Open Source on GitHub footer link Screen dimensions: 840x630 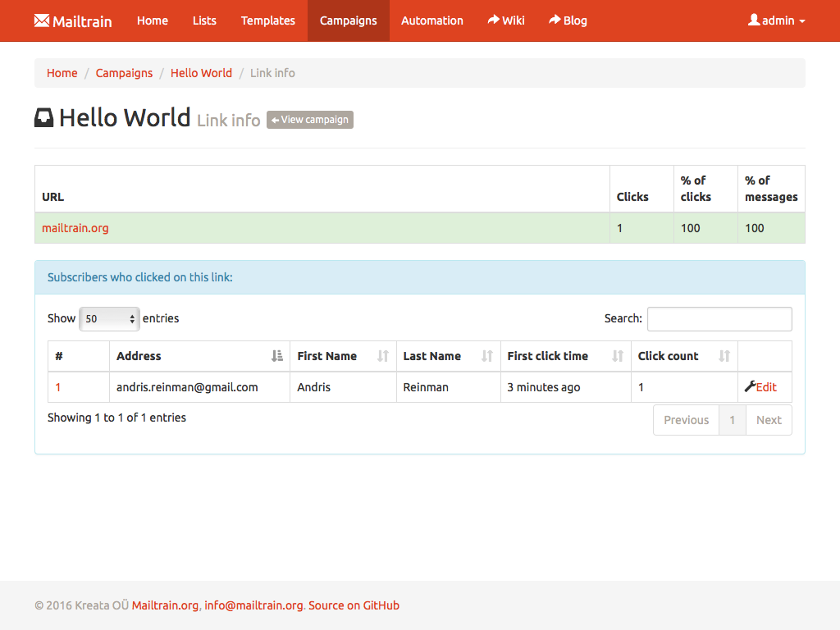(x=354, y=605)
